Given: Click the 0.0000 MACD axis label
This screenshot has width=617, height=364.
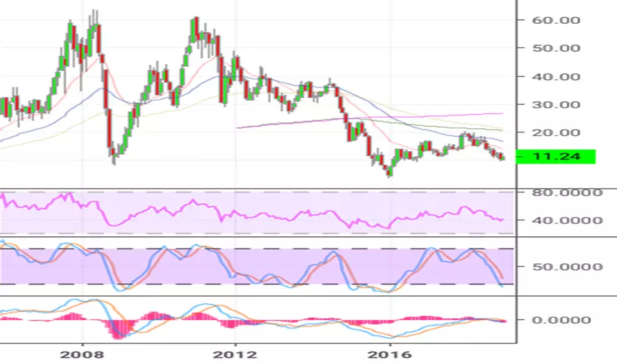Looking at the screenshot, I should [x=561, y=320].
